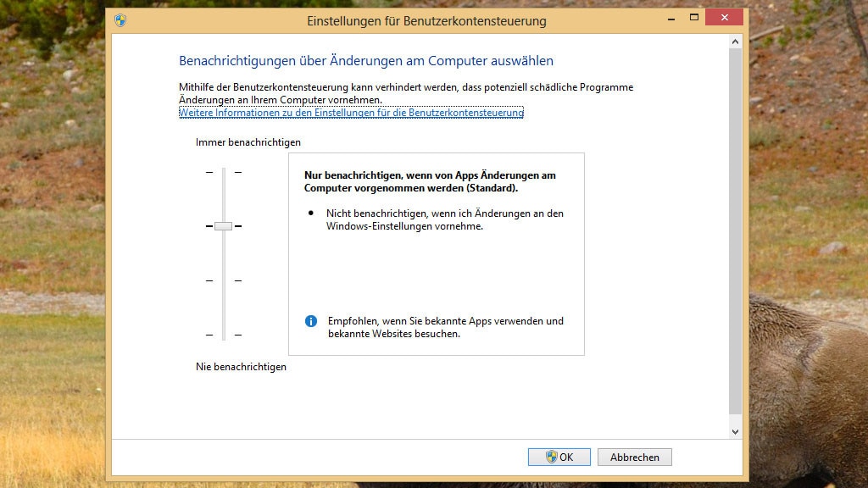Click the vertical scrollbar track
This screenshot has width=868, height=488.
pos(734,237)
